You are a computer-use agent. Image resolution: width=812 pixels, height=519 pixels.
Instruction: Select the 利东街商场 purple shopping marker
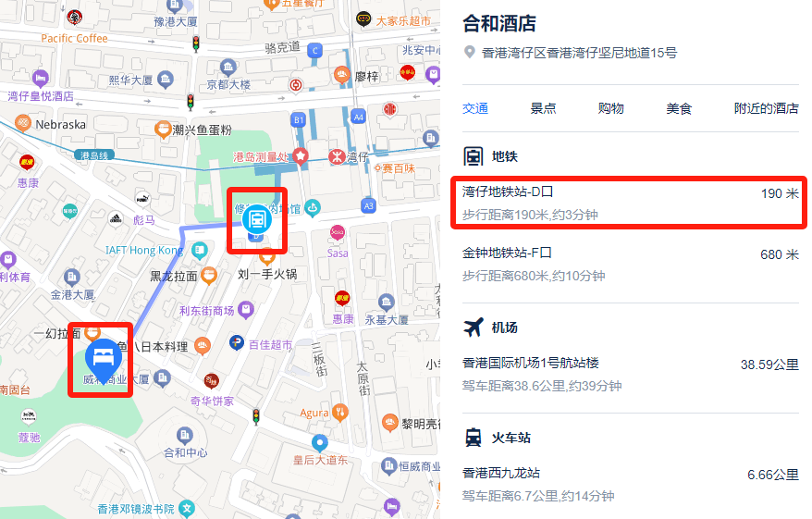coord(246,310)
